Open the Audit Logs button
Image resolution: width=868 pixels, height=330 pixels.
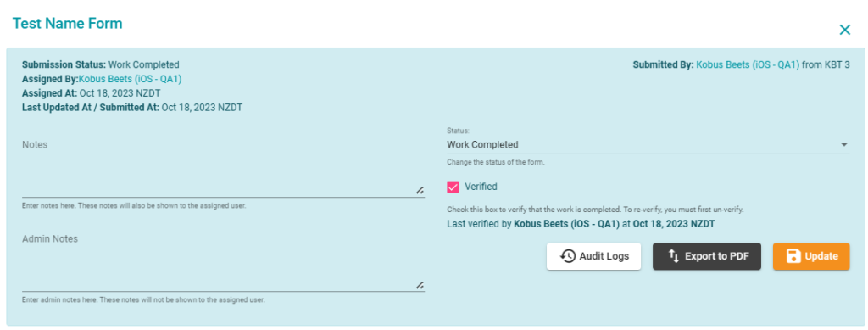[593, 256]
